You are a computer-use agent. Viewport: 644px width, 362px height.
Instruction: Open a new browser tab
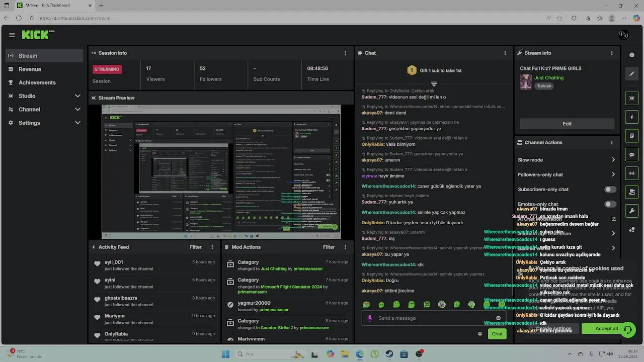coord(101,6)
